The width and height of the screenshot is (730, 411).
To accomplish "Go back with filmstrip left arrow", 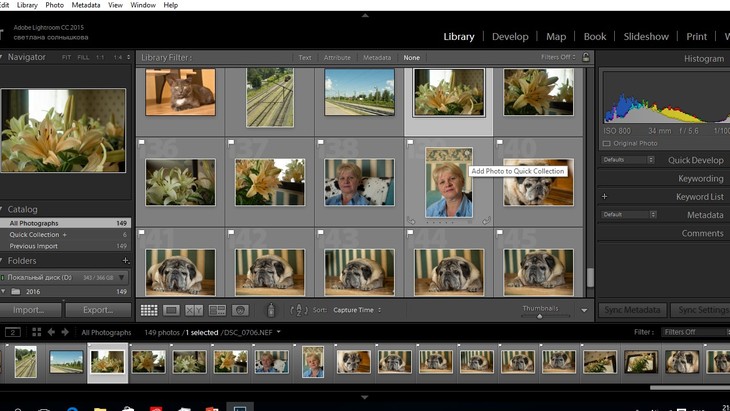I will 51,332.
